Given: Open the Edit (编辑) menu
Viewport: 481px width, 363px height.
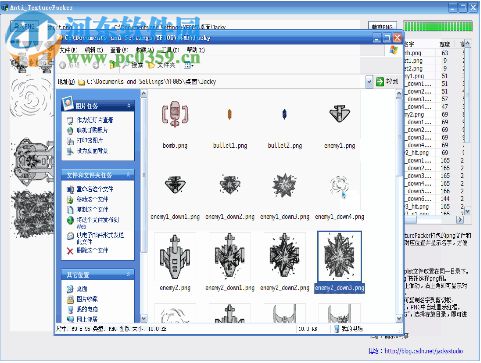Looking at the screenshot, I should point(94,50).
